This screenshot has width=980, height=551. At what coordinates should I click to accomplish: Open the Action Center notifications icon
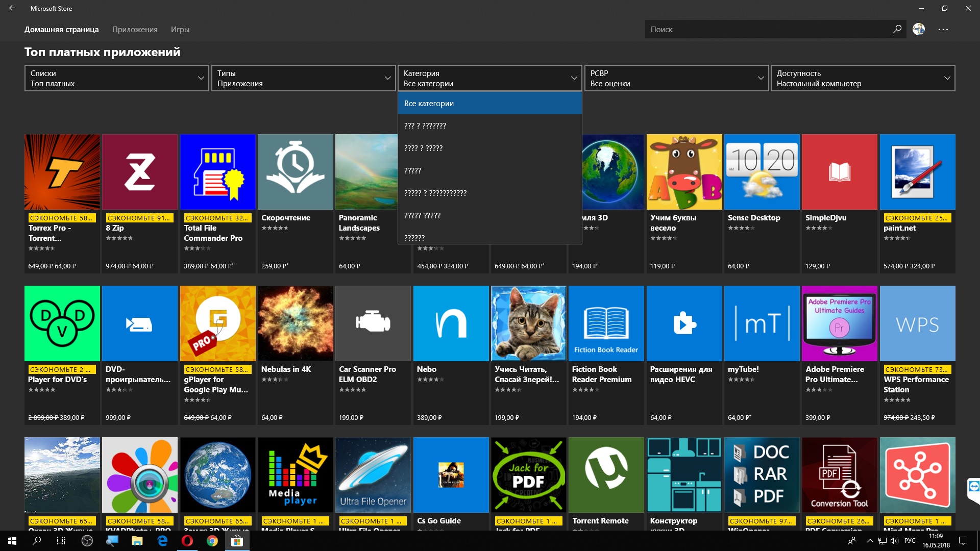(963, 541)
